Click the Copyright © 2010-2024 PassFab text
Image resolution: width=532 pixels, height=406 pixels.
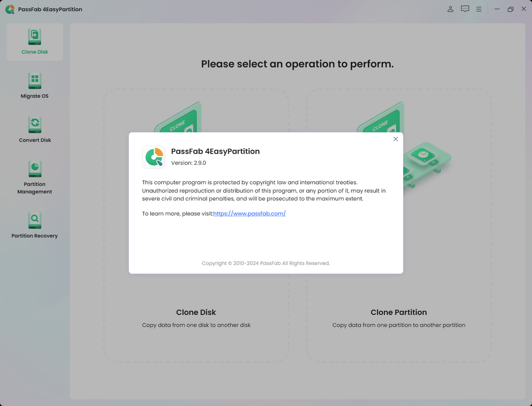click(x=266, y=263)
